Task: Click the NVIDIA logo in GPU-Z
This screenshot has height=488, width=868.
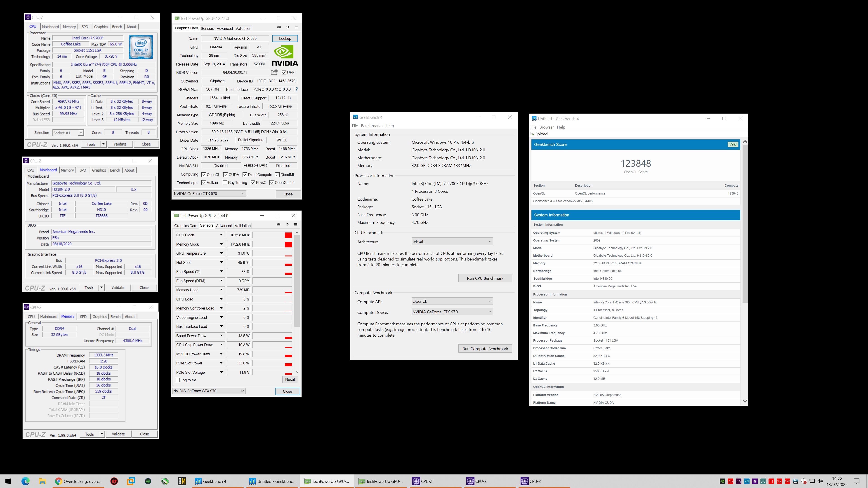Action: (x=285, y=56)
